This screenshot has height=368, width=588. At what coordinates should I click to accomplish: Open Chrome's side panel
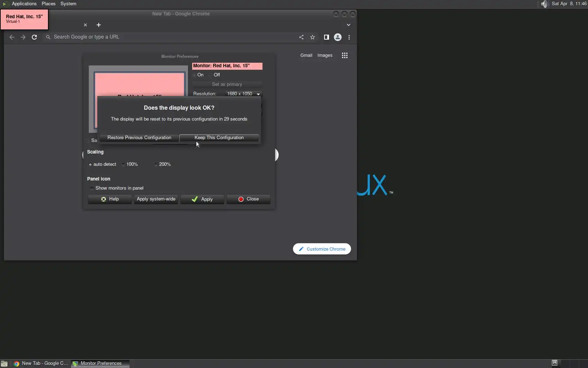(326, 37)
